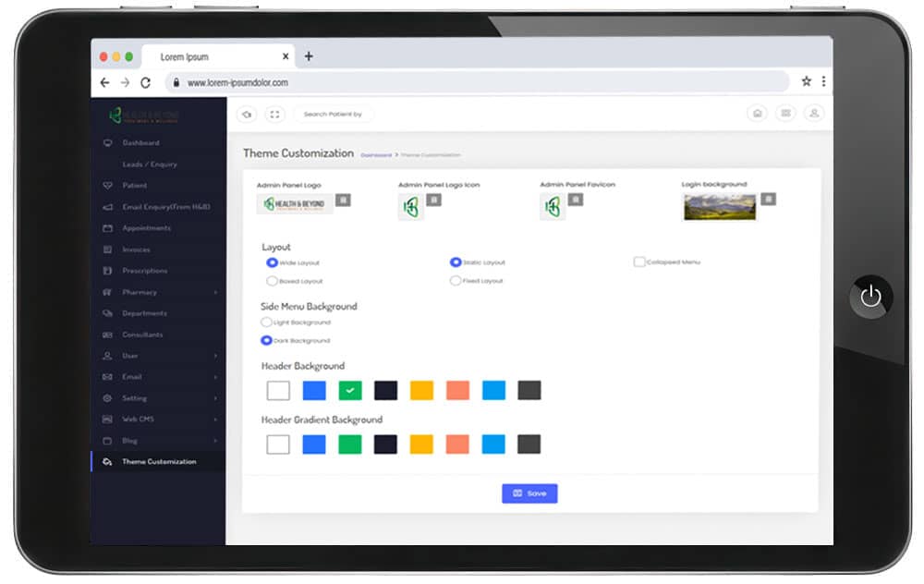Go back in browser history

coord(105,82)
